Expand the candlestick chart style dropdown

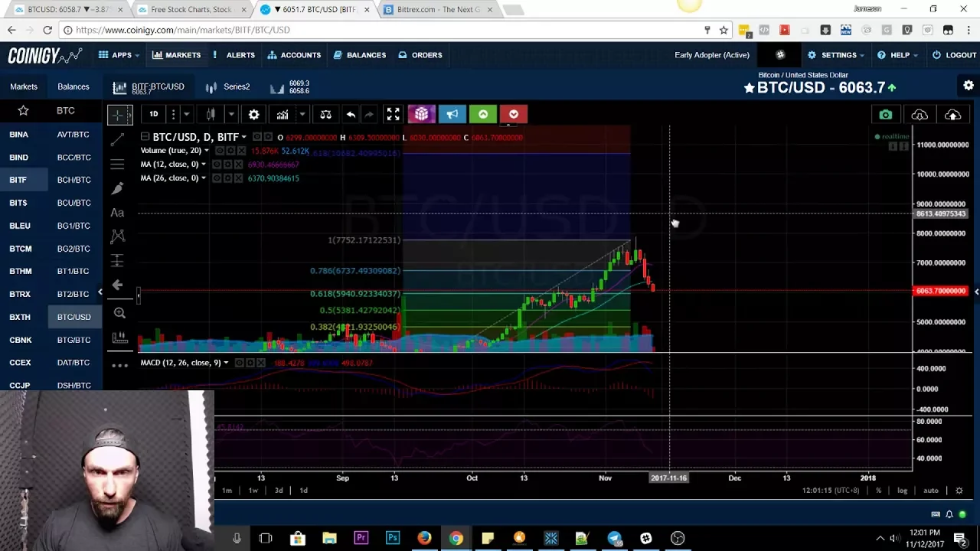[x=230, y=115]
